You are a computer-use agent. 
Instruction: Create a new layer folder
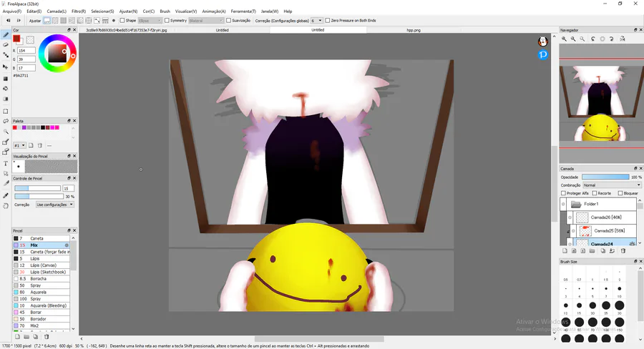click(592, 250)
